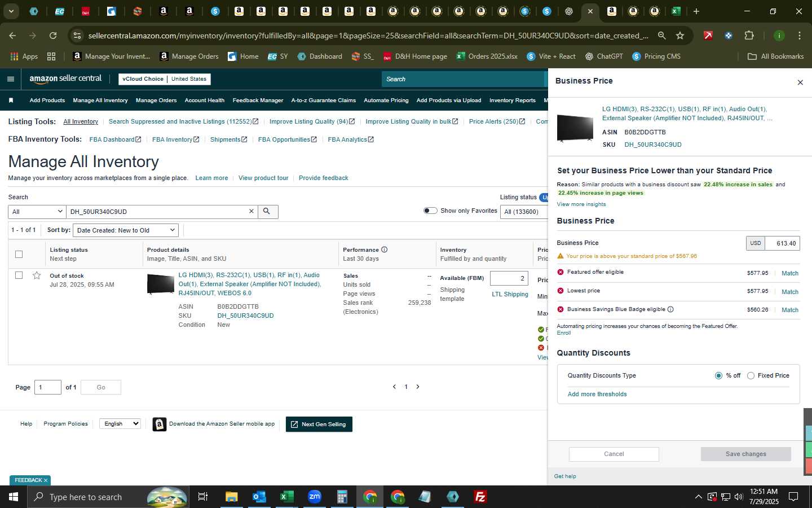Viewport: 812px width, 508px height.
Task: Open Feedback Manager menu item
Action: pyautogui.click(x=258, y=100)
